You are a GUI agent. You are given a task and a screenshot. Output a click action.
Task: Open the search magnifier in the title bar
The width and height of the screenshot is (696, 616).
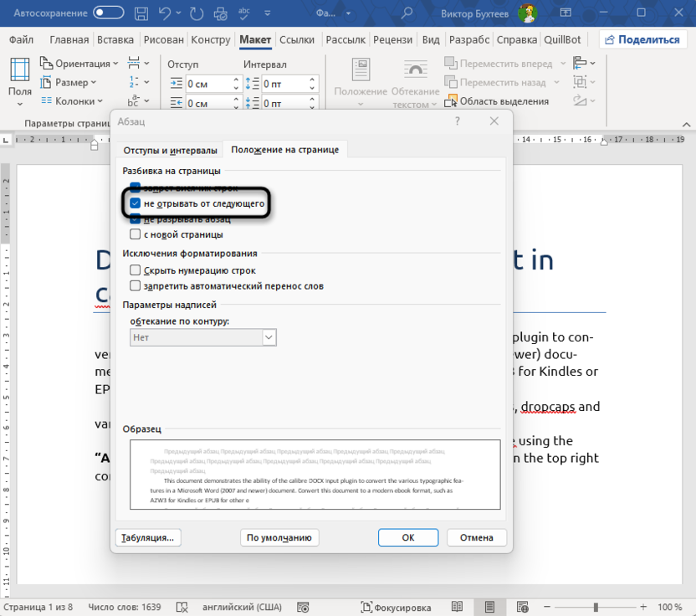tap(407, 13)
